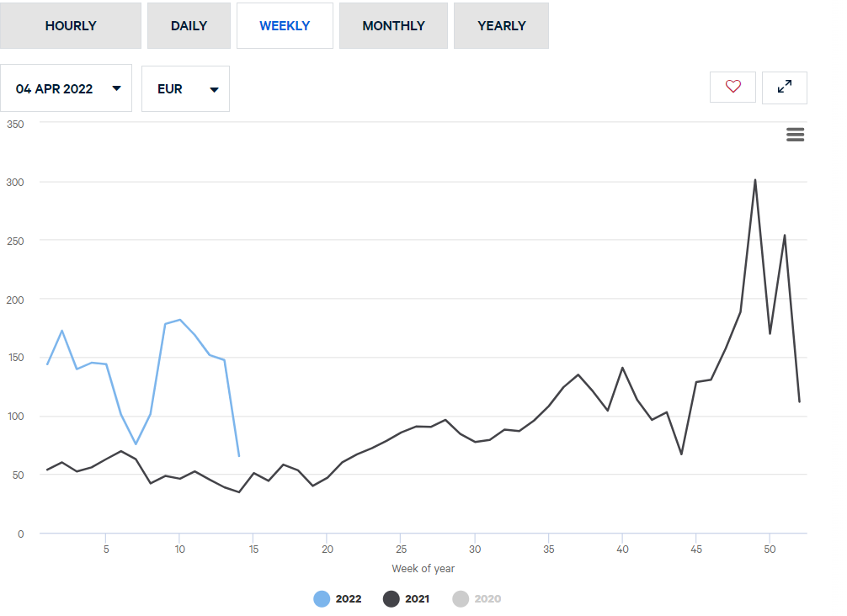Switch to the HOURLY tab

coord(71,26)
